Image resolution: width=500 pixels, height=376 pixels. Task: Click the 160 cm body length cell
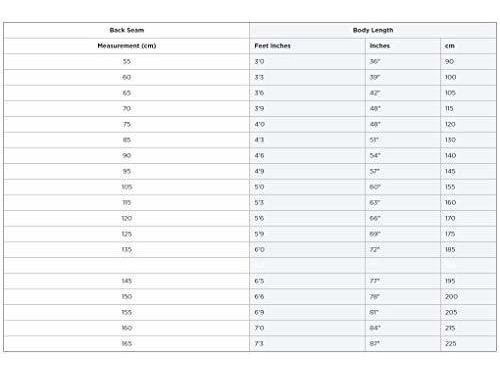coord(468,203)
